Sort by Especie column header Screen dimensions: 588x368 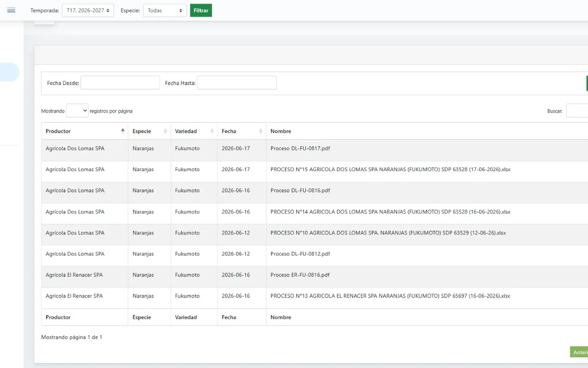[x=149, y=131]
